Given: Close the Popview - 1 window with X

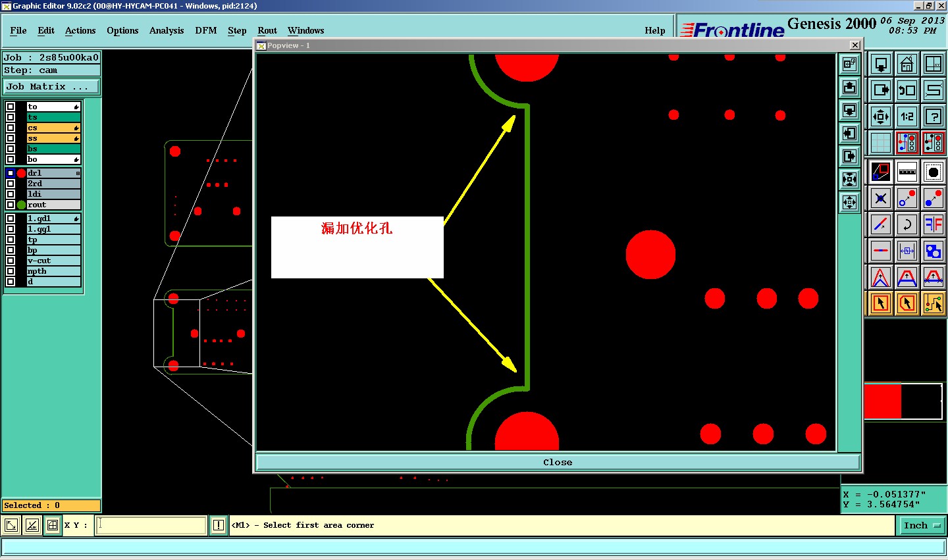Looking at the screenshot, I should [855, 45].
